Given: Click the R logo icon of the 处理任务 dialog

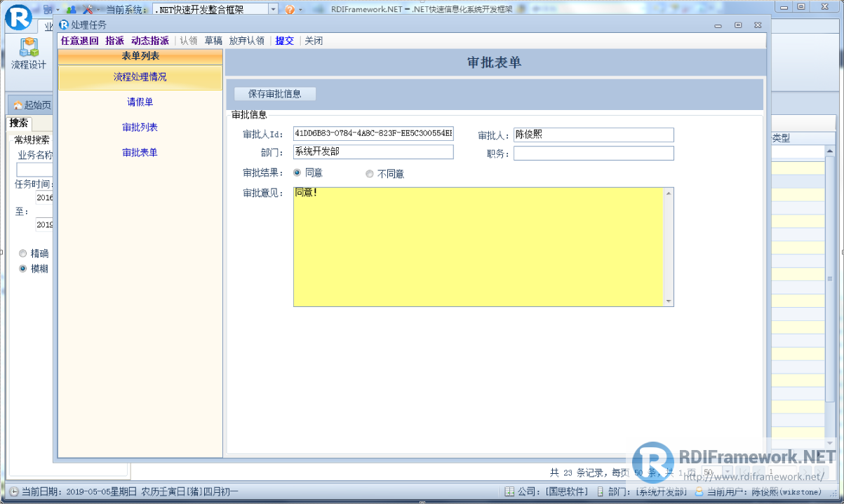Looking at the screenshot, I should click(x=63, y=24).
